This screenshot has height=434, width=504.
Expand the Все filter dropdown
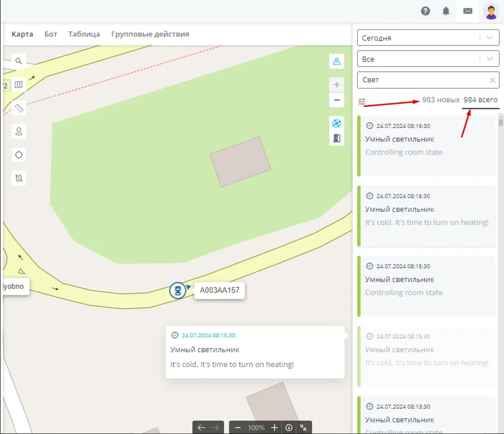click(490, 59)
